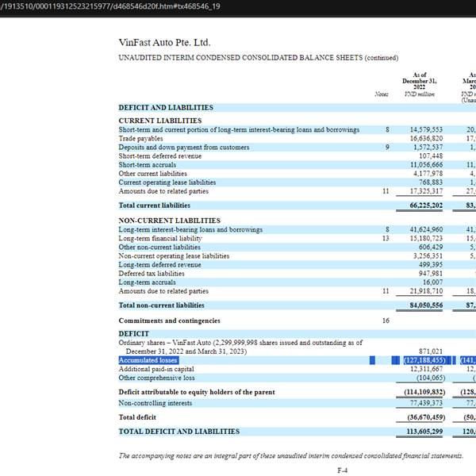Click the Deficit attributable to equity holders label

(197, 392)
